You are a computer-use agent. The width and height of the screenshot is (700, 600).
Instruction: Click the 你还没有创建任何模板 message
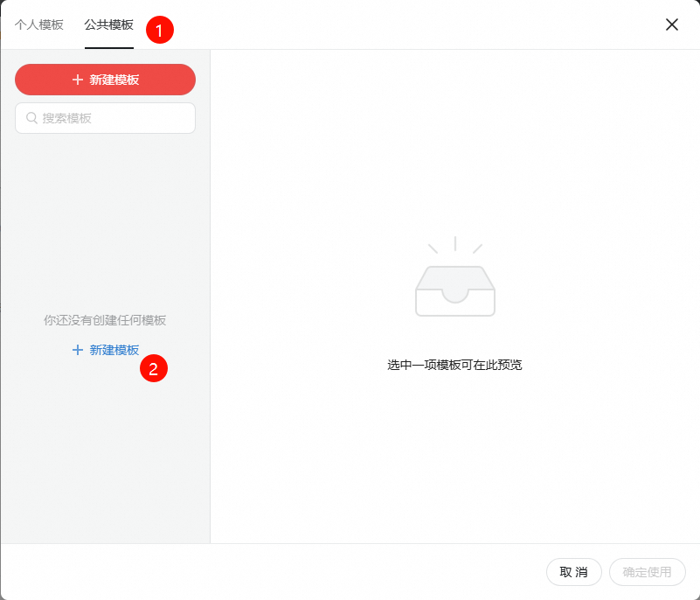coord(105,320)
